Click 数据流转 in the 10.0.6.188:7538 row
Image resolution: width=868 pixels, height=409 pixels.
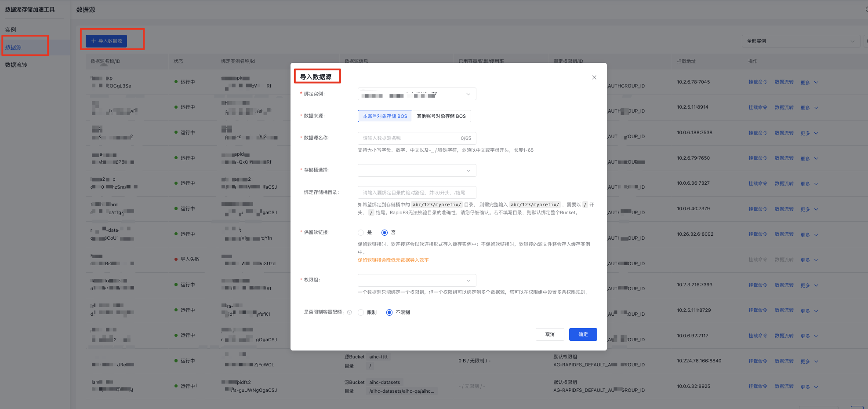click(784, 133)
